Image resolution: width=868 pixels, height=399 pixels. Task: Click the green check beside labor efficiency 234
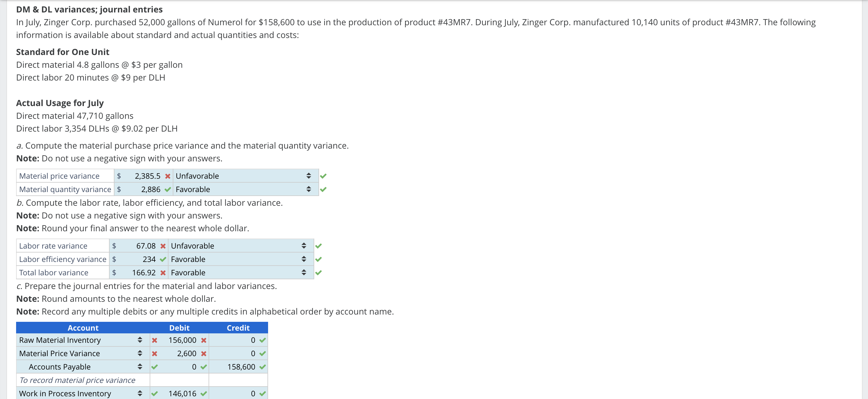163,260
